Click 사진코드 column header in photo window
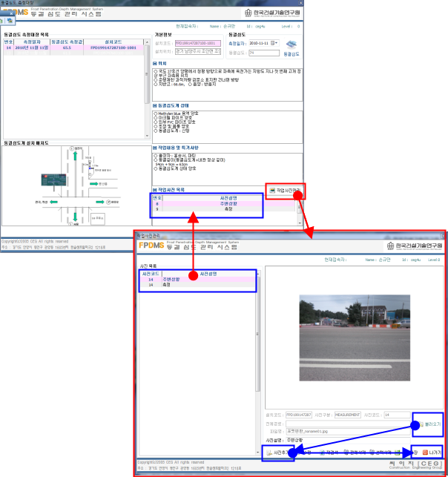 point(151,274)
